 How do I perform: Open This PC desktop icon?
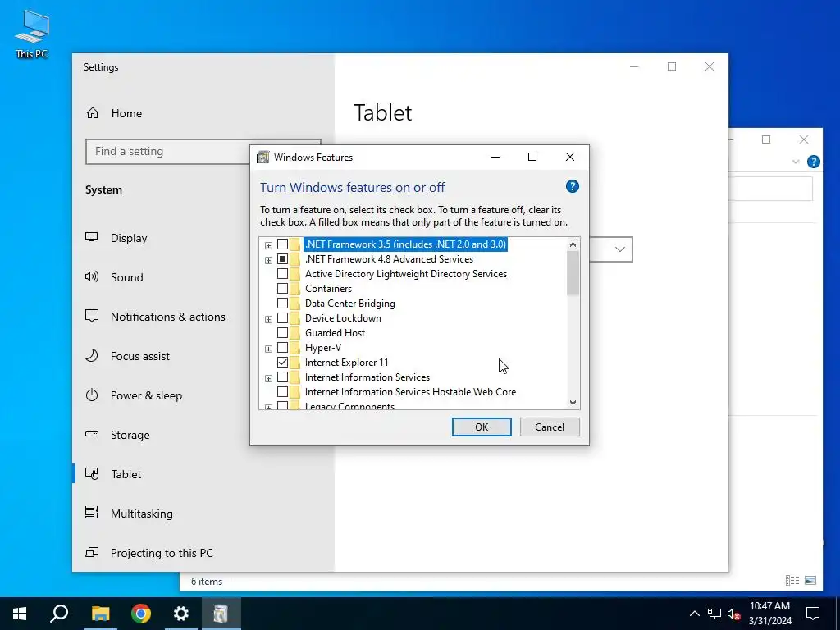(x=32, y=33)
